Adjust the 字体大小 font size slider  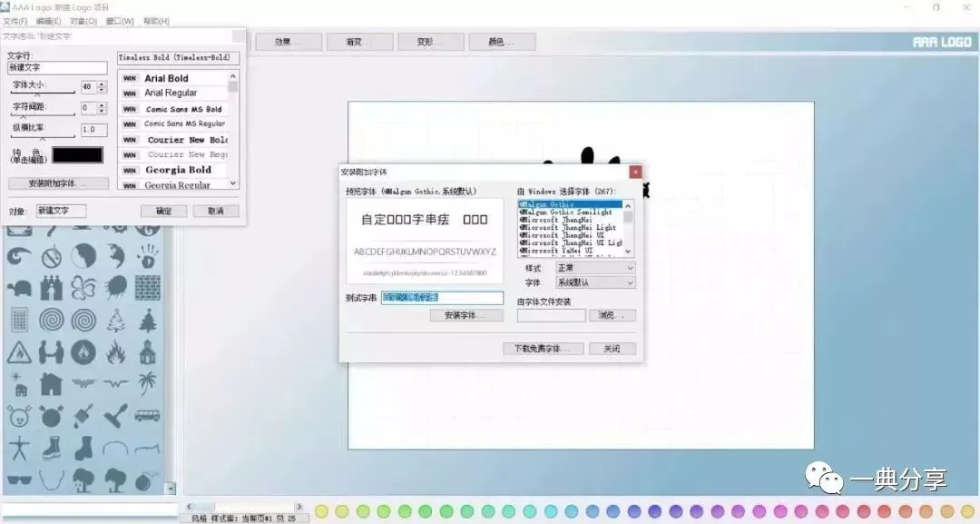click(43, 94)
